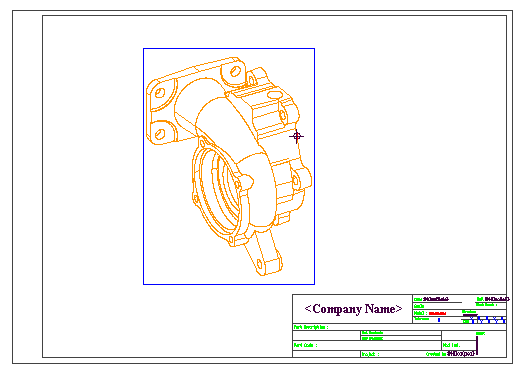Select the blue Tolerance value
Screen dimensions: 524x388
coord(439,320)
